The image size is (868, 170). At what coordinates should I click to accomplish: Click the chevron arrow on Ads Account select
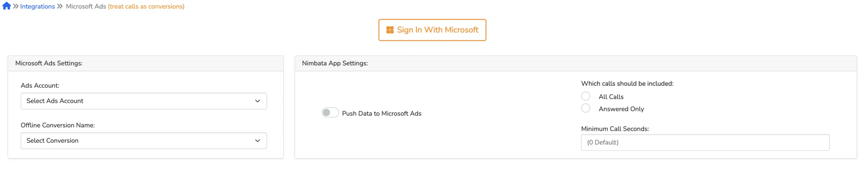257,101
